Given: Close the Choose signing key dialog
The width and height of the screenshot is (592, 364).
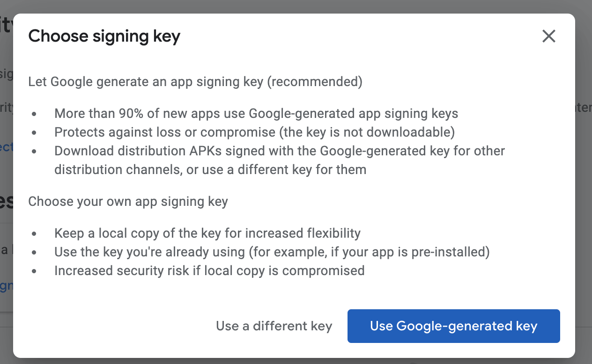Looking at the screenshot, I should tap(548, 36).
